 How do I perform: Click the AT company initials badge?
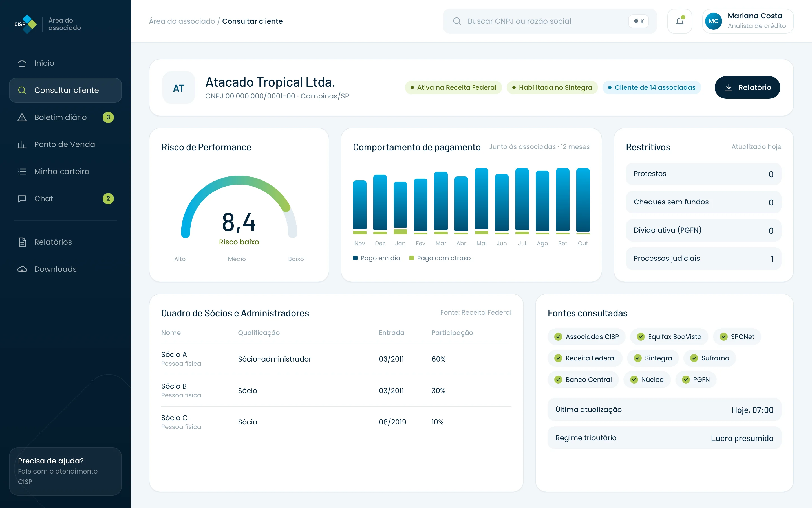coord(178,88)
